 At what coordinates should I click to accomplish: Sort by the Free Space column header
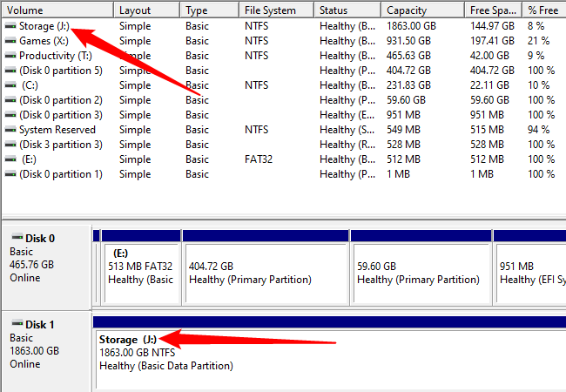click(x=494, y=10)
